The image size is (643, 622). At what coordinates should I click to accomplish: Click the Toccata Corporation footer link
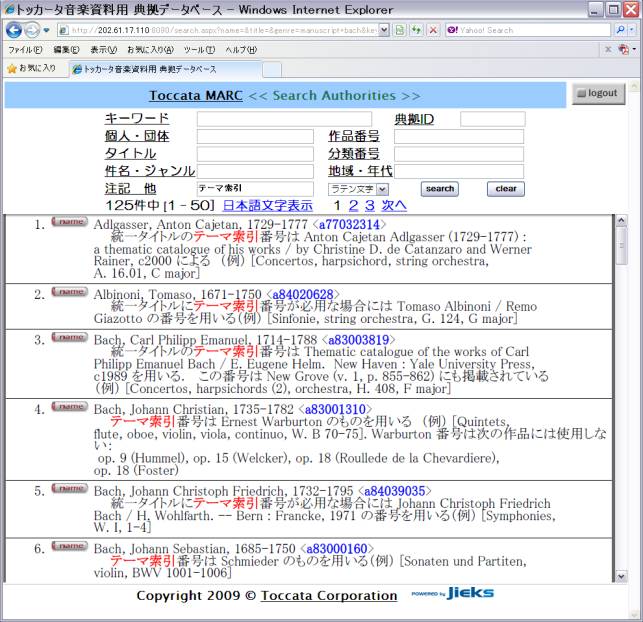pos(329,595)
